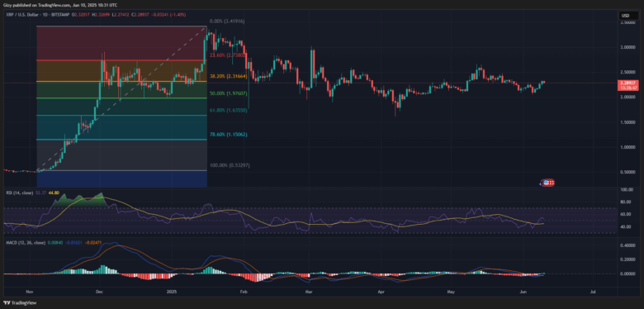Select the Fibonacci 38.20% (2.31664) label
Screen dimensions: 644x309
coord(228,77)
